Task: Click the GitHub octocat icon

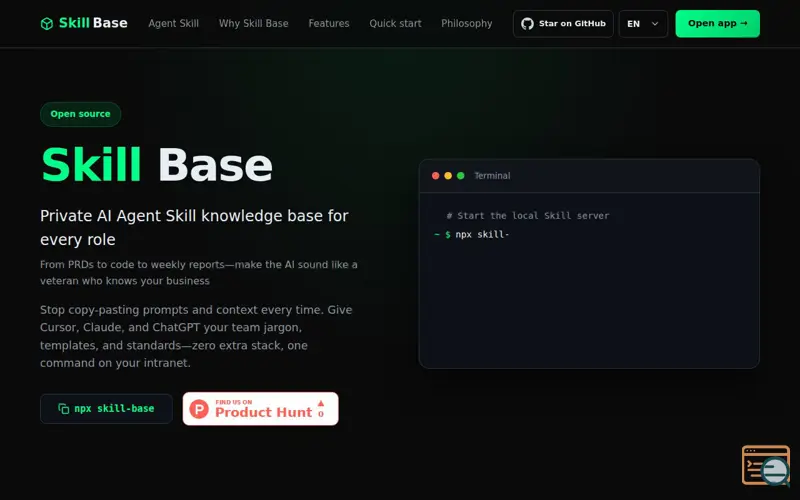Action: click(528, 23)
